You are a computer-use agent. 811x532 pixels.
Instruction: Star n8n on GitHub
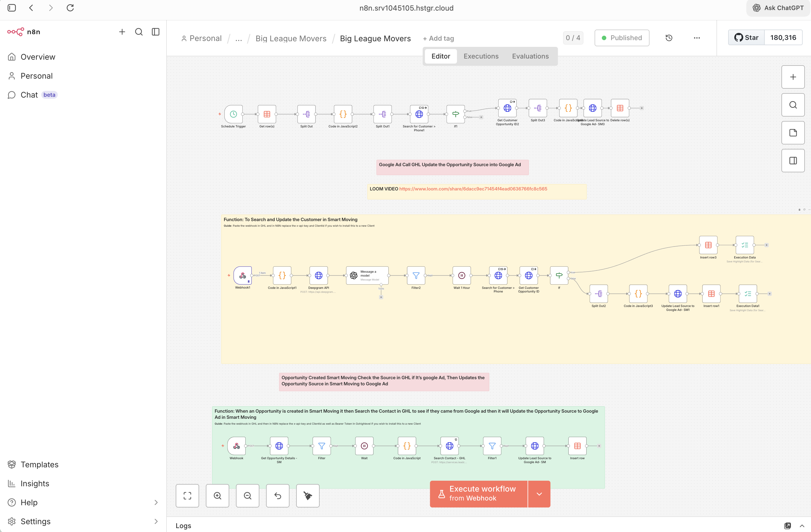click(746, 37)
